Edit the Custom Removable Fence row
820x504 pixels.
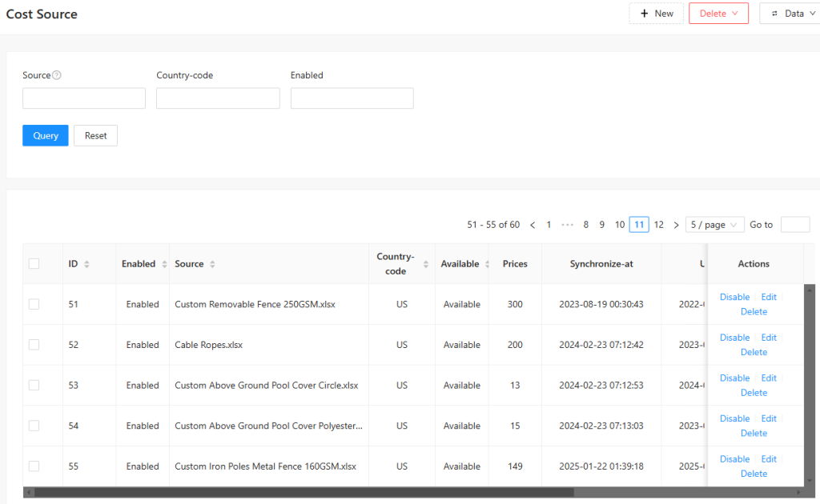click(x=769, y=297)
